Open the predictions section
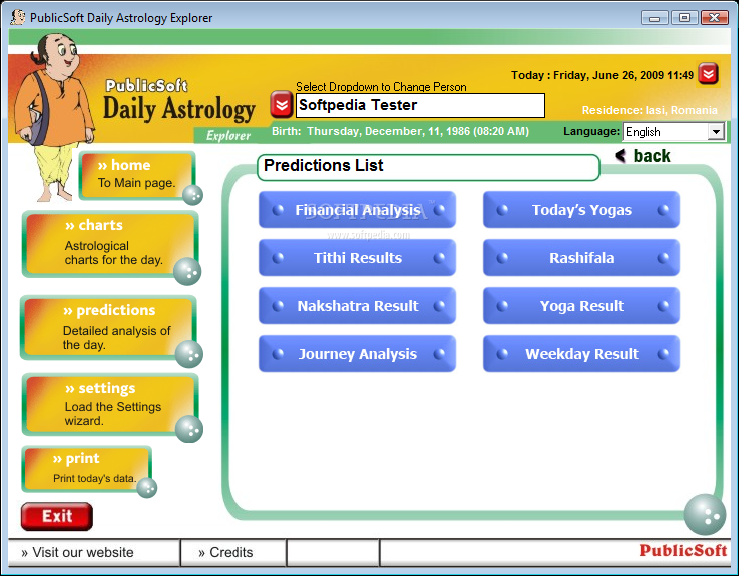 click(x=108, y=328)
